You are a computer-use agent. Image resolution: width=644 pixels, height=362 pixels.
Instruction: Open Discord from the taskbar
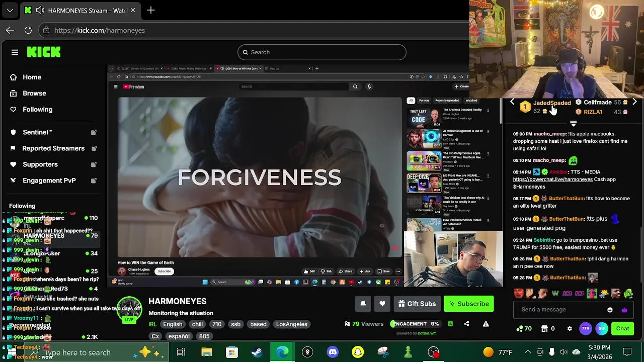333,352
